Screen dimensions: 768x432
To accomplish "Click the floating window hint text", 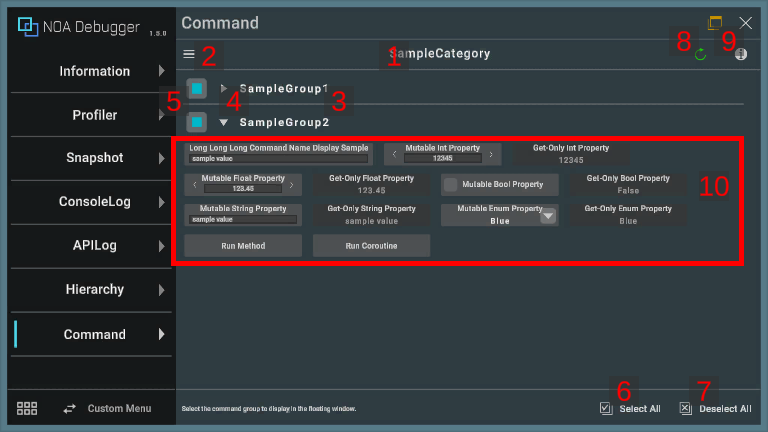I will (269, 408).
